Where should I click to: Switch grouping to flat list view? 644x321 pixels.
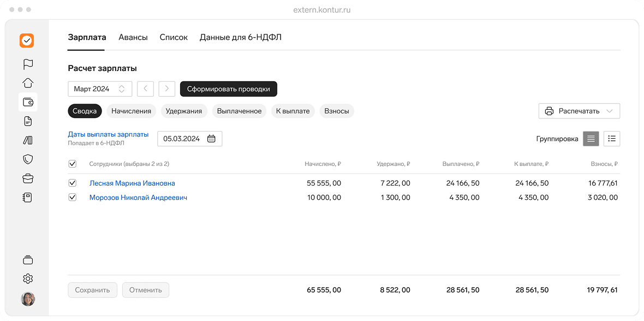[591, 139]
